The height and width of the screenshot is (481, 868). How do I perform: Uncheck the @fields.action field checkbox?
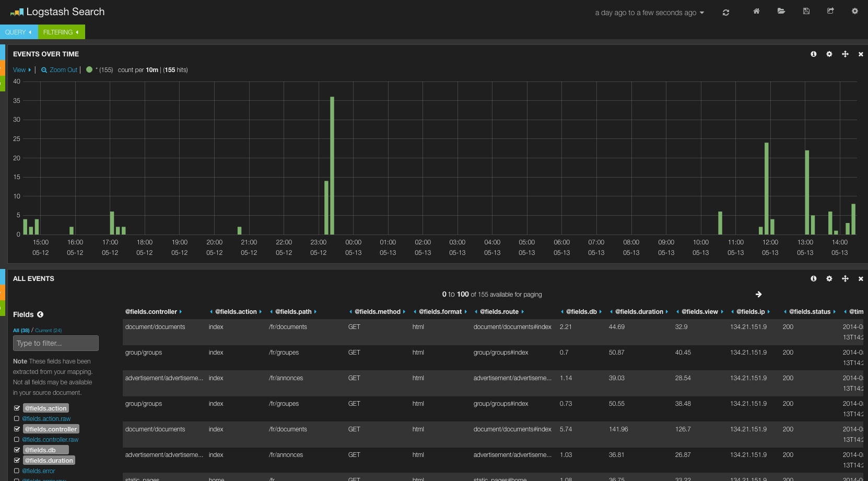point(17,408)
